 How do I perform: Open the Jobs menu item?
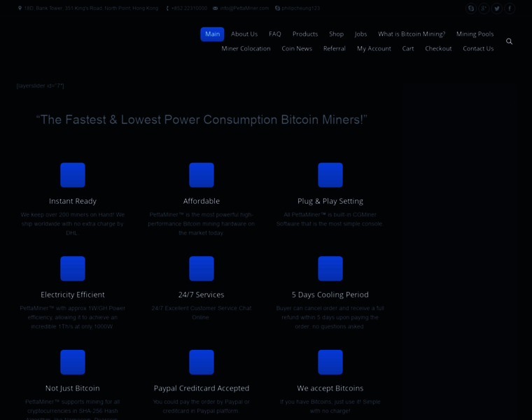pos(360,34)
